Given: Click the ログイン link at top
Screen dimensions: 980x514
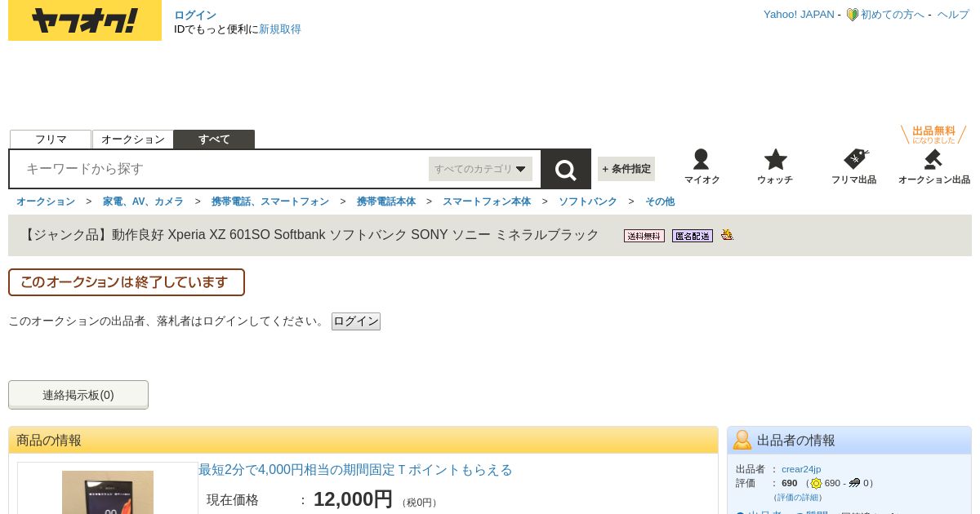Looking at the screenshot, I should click(x=195, y=15).
